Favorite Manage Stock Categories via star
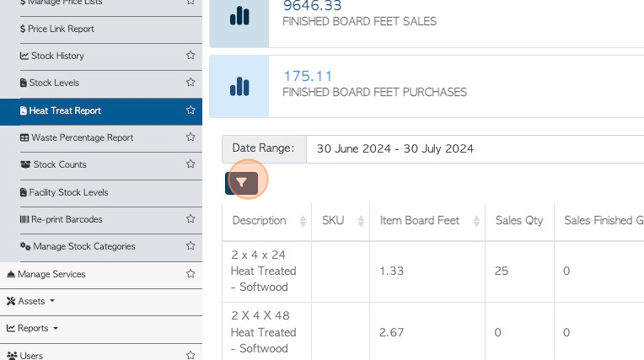The height and width of the screenshot is (360, 644). (x=191, y=245)
